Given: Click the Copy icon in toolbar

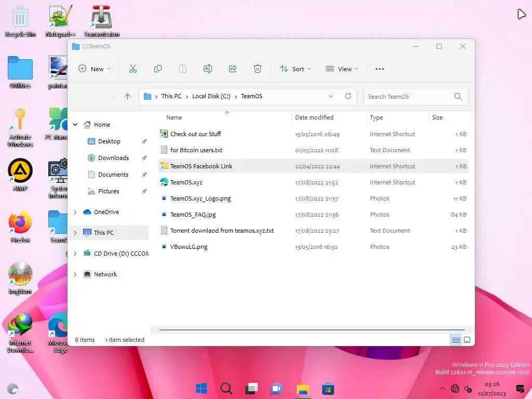Looking at the screenshot, I should coord(158,69).
